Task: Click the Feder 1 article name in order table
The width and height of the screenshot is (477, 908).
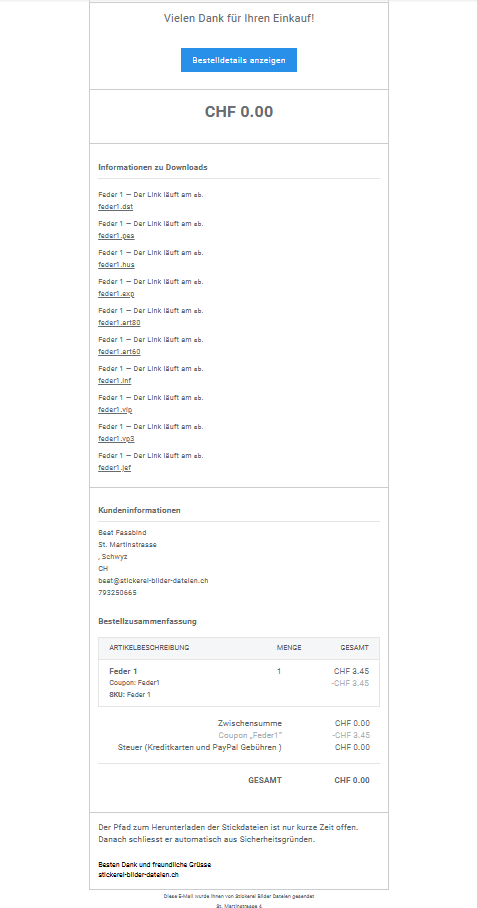Action: coord(123,671)
